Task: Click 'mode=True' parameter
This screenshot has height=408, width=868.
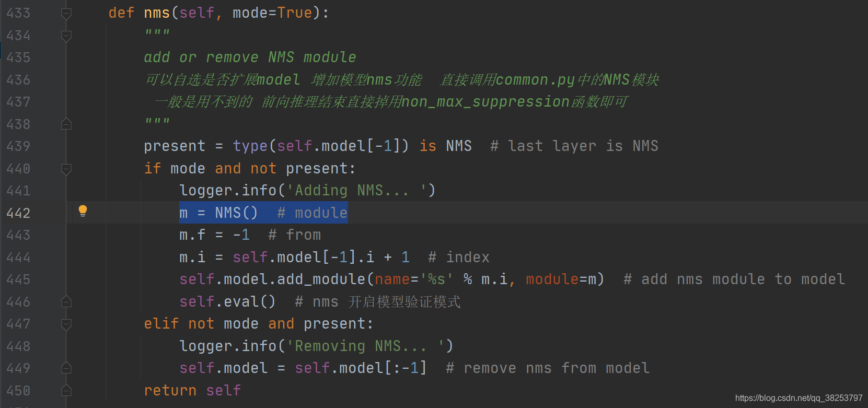Action: [x=272, y=13]
